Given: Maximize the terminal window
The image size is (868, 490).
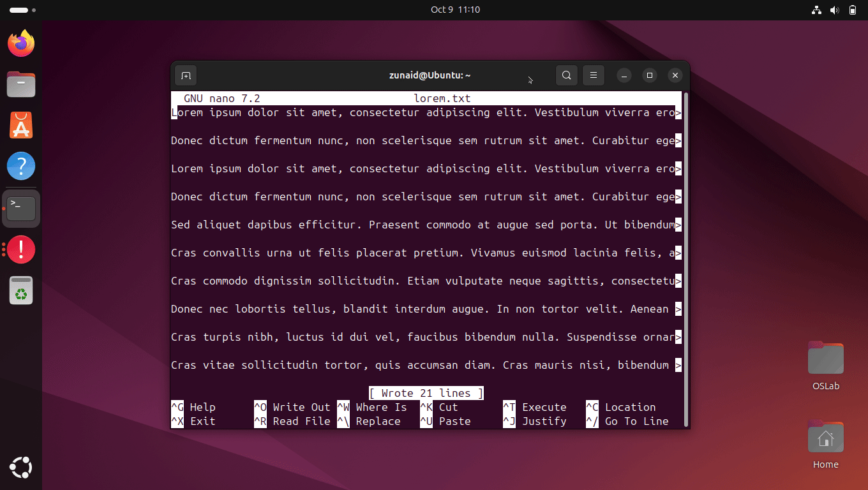Looking at the screenshot, I should (x=649, y=75).
